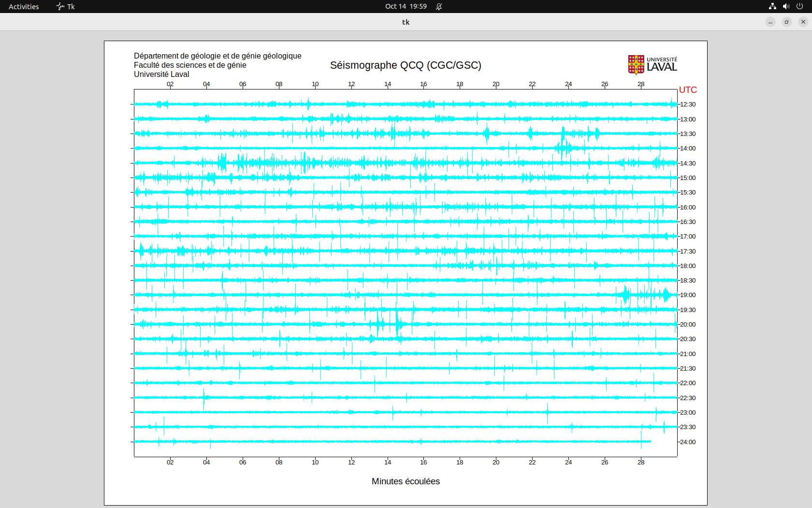Select the 19:00 trace time label
812x508 pixels.
click(688, 295)
